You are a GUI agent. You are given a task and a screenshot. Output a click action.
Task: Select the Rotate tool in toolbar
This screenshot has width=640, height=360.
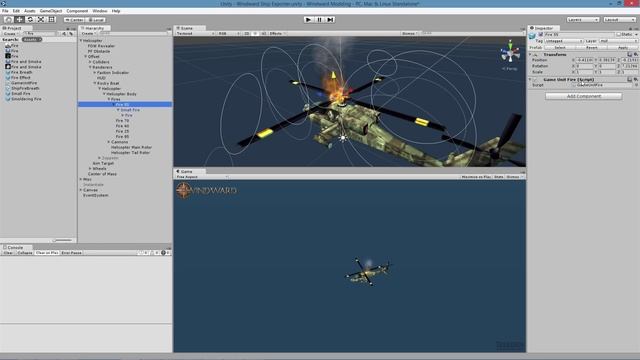pos(30,20)
